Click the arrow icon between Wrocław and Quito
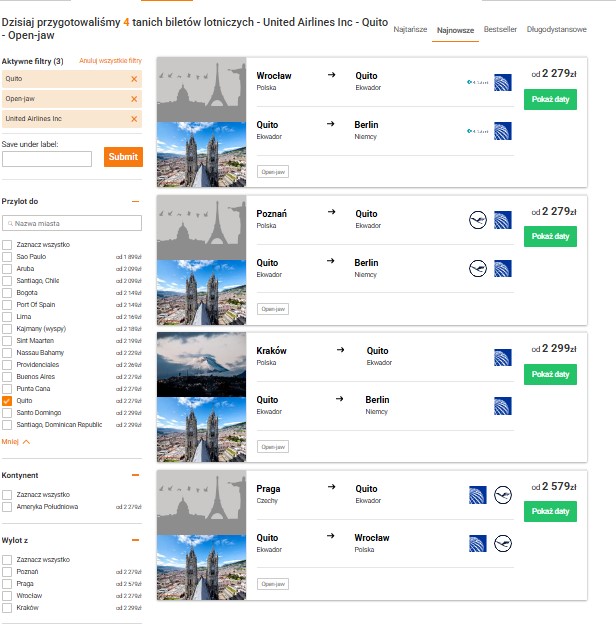Image resolution: width=616 pixels, height=625 pixels. pos(331,75)
